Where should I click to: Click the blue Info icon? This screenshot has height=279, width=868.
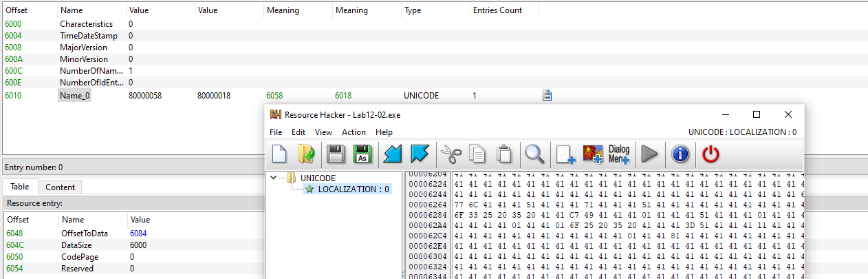(680, 154)
